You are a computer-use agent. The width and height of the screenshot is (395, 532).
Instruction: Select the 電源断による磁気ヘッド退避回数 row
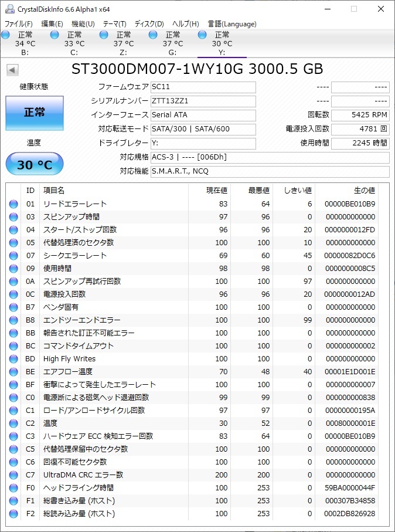(x=192, y=397)
